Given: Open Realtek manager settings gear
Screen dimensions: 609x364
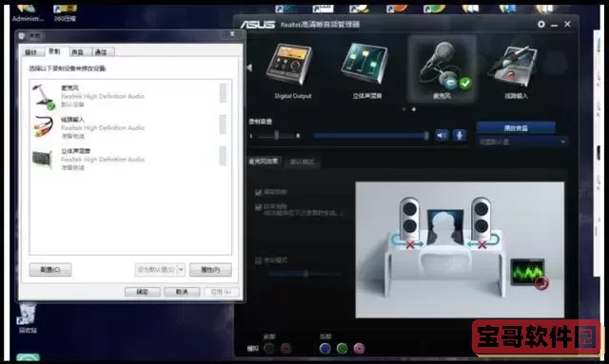Looking at the screenshot, I should pos(541,24).
